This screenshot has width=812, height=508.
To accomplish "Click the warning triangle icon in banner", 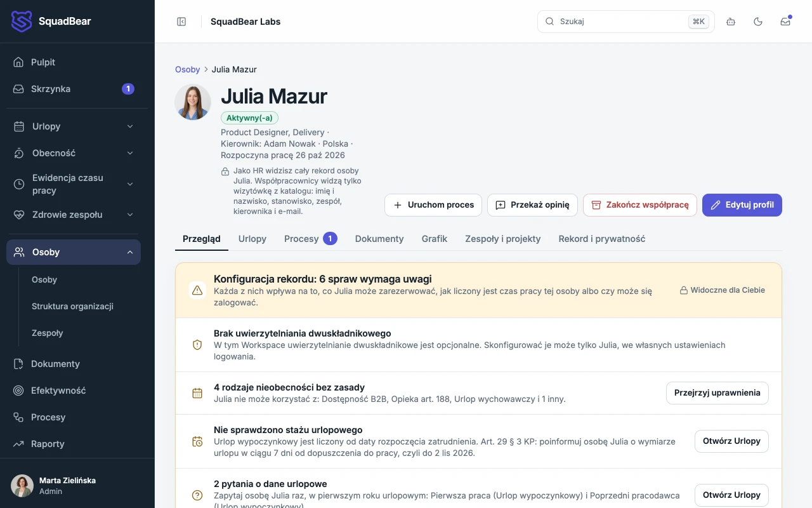I will tap(197, 290).
